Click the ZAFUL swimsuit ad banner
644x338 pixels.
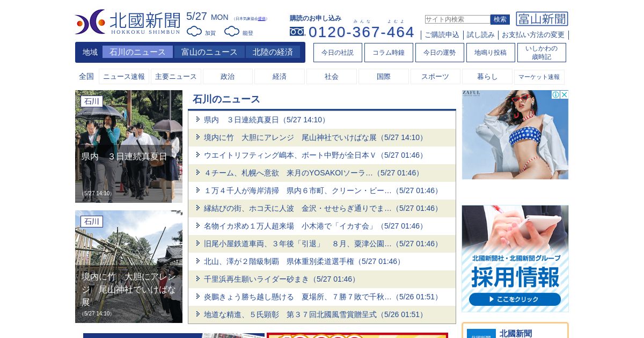click(515, 135)
